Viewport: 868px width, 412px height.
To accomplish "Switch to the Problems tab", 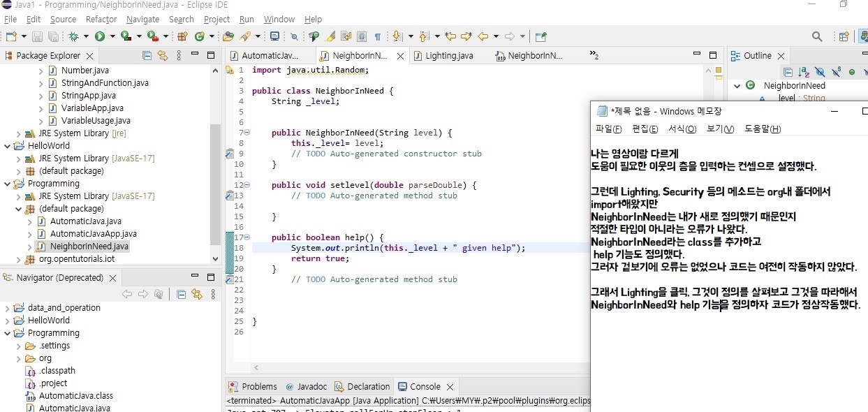I will click(252, 386).
